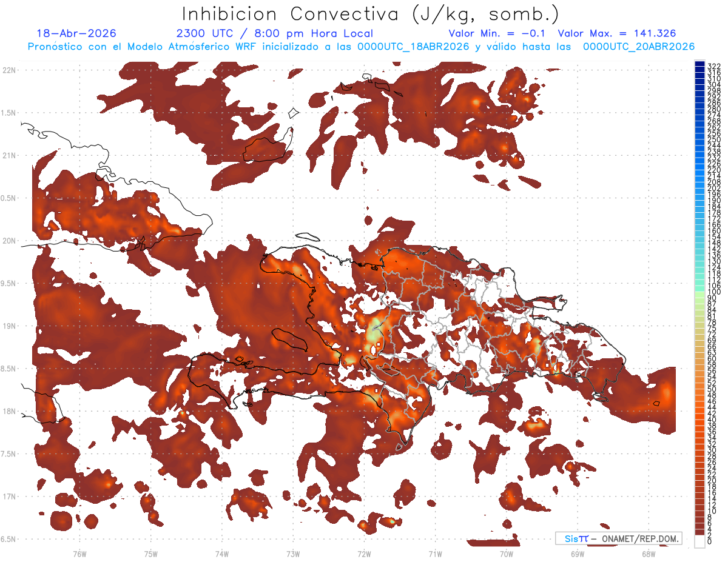
Task: Select the date label 18-Abr-2026
Action: tap(76, 34)
